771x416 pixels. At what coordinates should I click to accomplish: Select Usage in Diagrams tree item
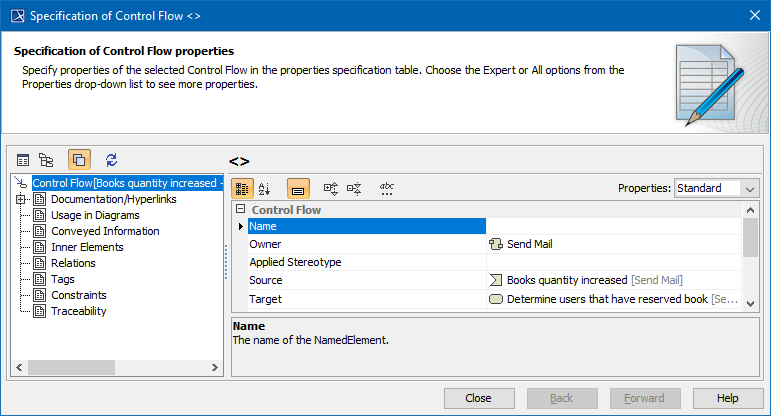(95, 215)
